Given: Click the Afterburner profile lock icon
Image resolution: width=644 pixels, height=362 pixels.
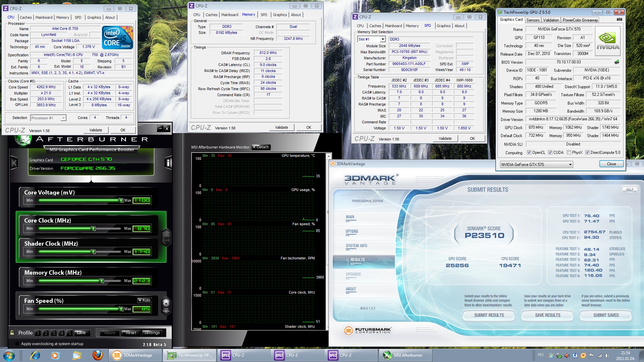Looking at the screenshot, I should (12, 333).
